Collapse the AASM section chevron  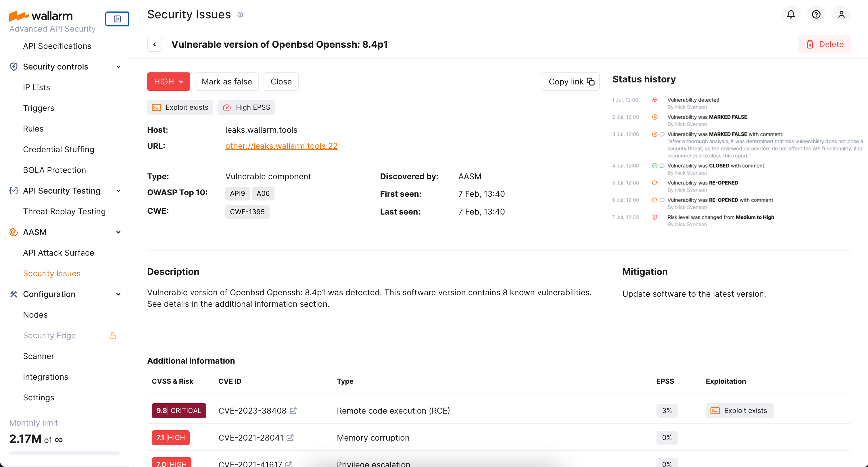point(118,232)
